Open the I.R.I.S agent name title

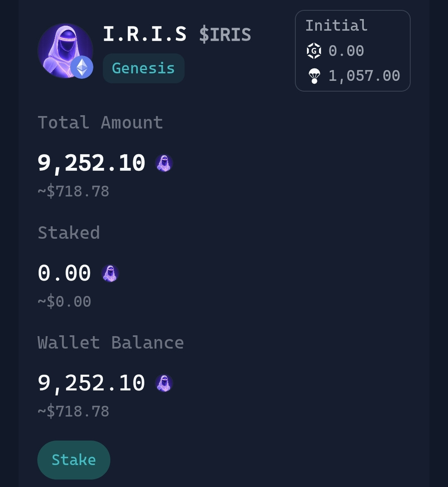click(x=145, y=34)
